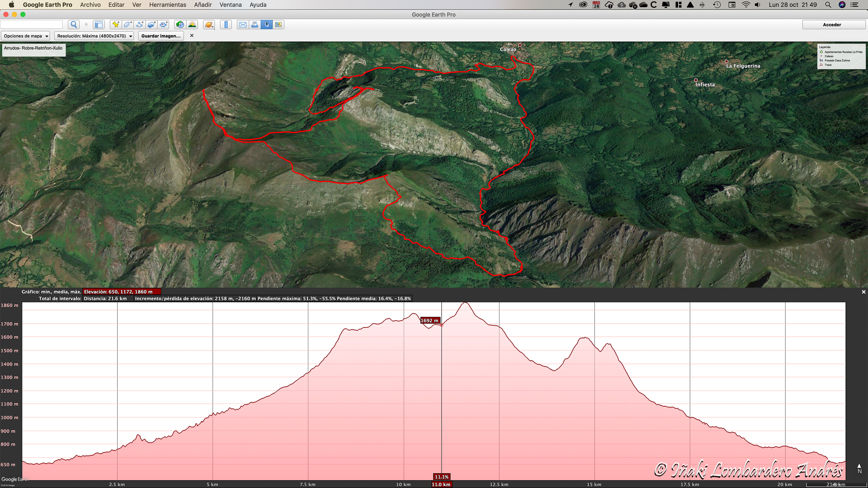Open the Resolución Máxima dropdown
This screenshot has width=868, height=488.
tap(94, 36)
